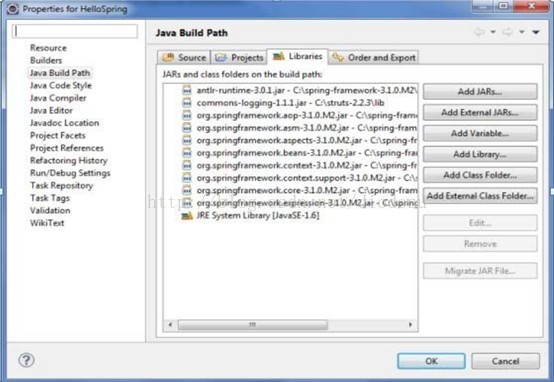
Task: Confirm with the OK button
Action: point(431,361)
